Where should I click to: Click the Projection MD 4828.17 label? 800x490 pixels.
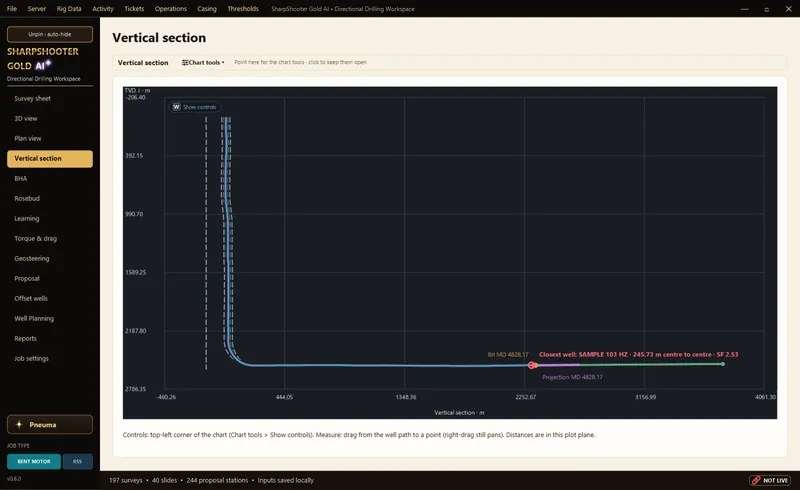(x=572, y=377)
